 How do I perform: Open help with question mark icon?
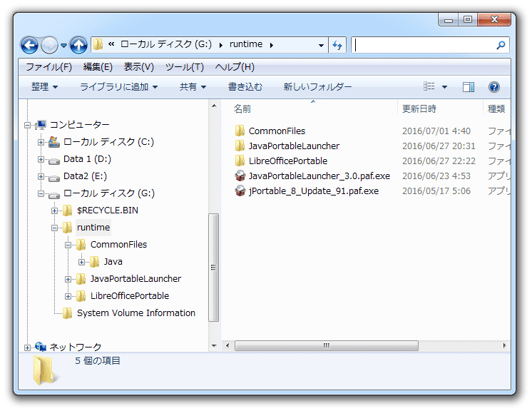point(494,87)
